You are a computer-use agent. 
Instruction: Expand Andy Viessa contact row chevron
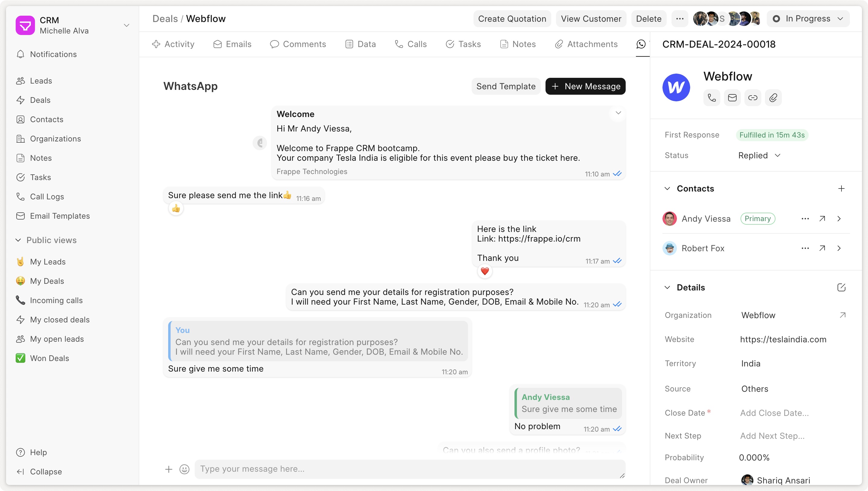[839, 219]
